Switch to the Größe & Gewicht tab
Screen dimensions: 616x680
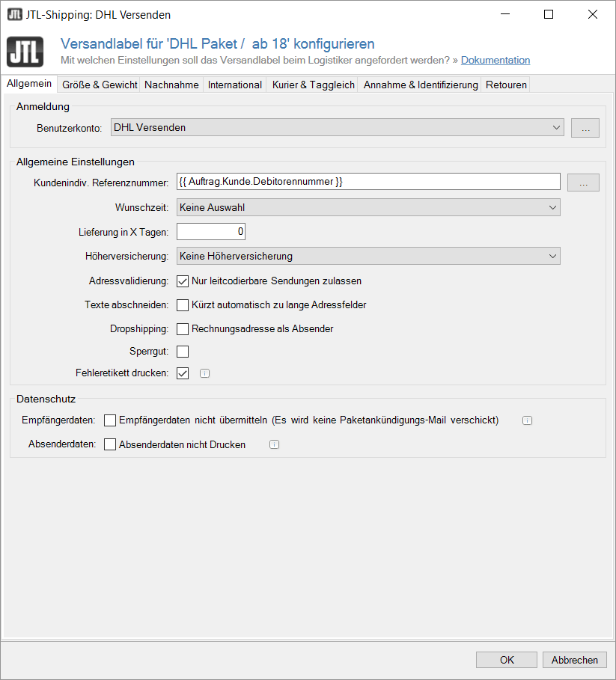coord(100,85)
